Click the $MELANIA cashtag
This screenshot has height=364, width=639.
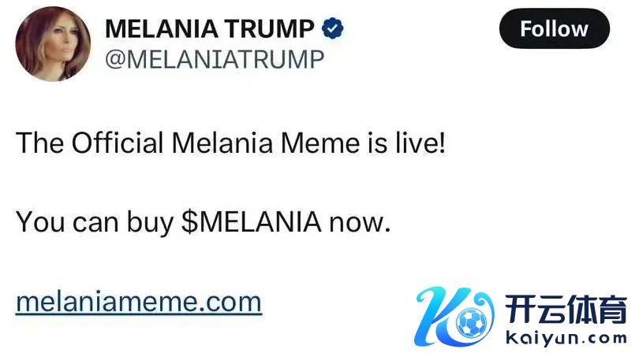coord(252,222)
